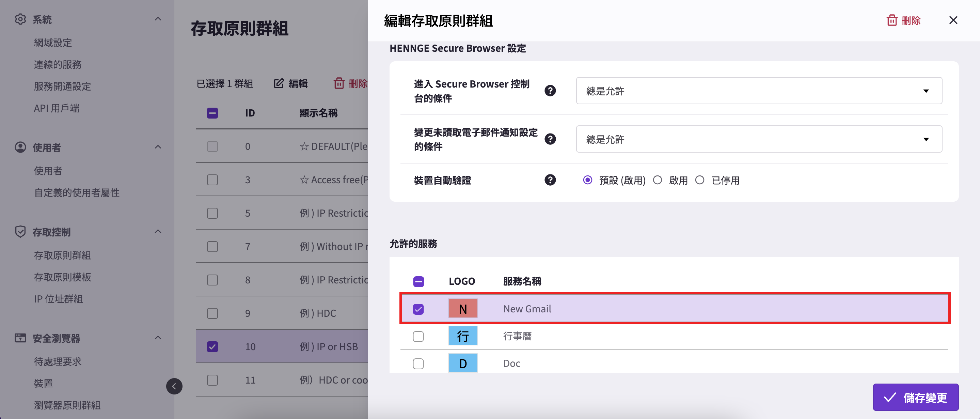Select row 9 例) HDC checkbox
The height and width of the screenshot is (419, 980).
point(212,313)
